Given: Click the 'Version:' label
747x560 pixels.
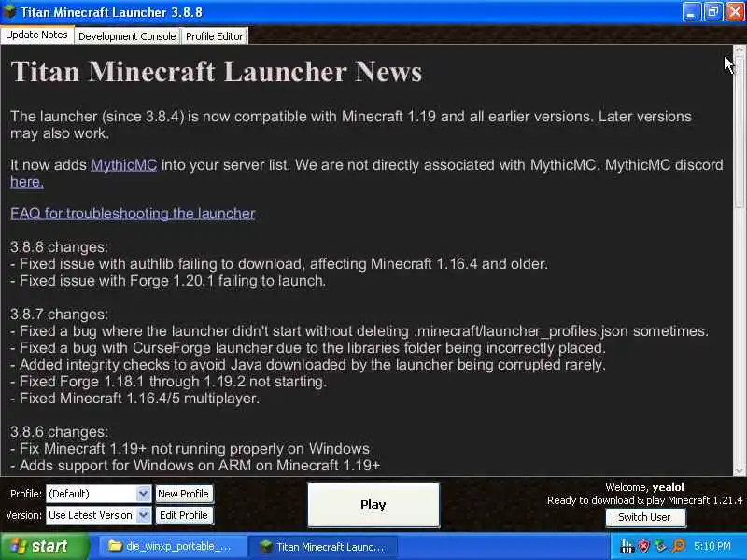Looking at the screenshot, I should [24, 515].
